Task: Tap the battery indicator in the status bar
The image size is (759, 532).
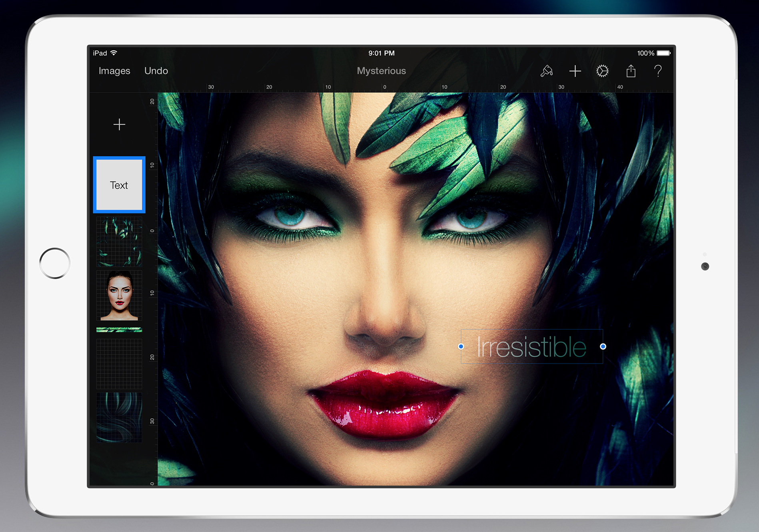Action: (x=663, y=53)
